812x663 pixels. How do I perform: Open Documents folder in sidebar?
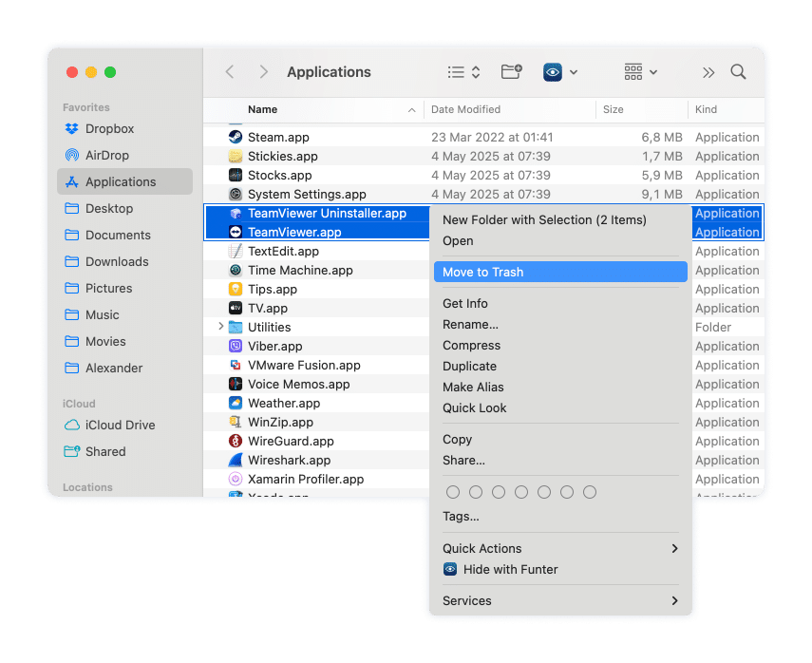[124, 236]
